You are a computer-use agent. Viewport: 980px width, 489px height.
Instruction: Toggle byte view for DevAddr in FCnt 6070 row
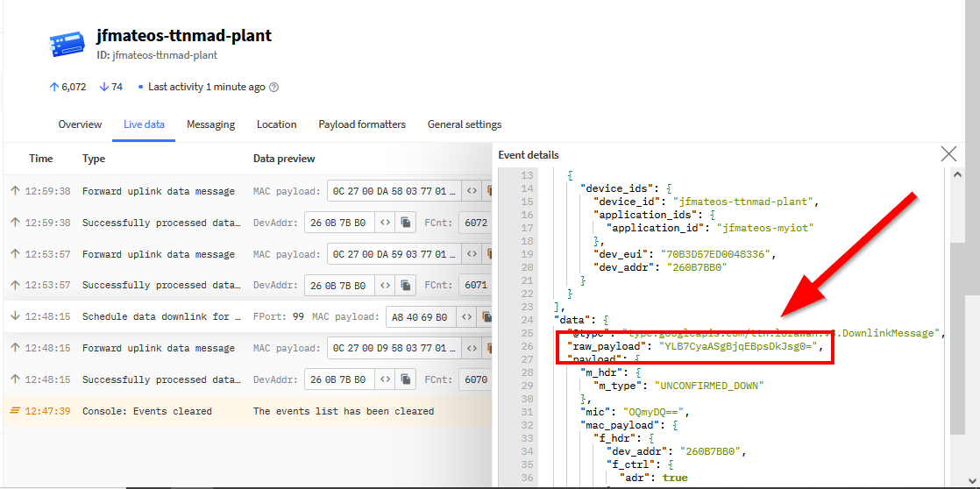coord(386,379)
